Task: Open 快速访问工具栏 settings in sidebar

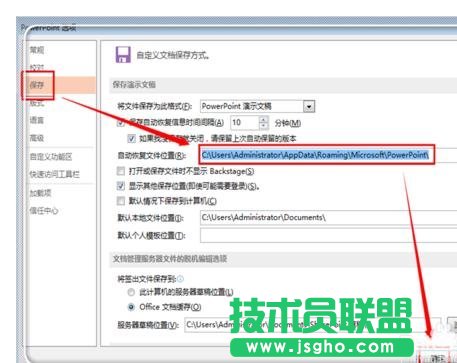Action: pyautogui.click(x=55, y=174)
